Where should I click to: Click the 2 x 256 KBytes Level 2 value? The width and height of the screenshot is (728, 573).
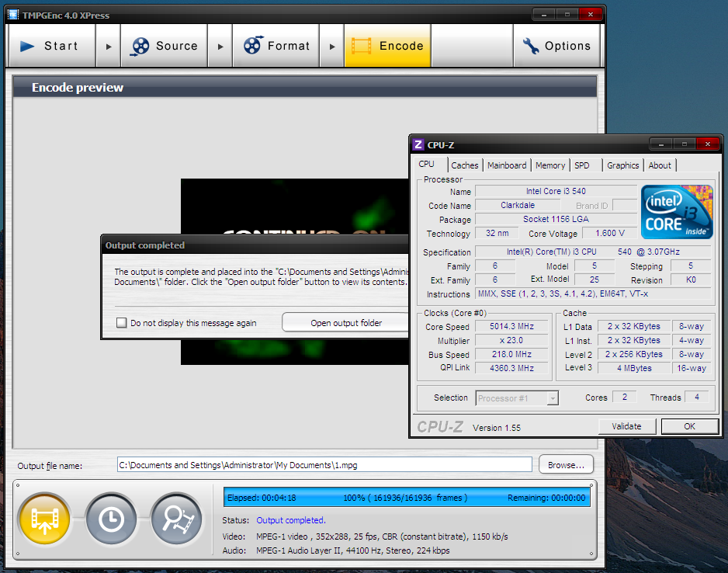click(x=634, y=354)
